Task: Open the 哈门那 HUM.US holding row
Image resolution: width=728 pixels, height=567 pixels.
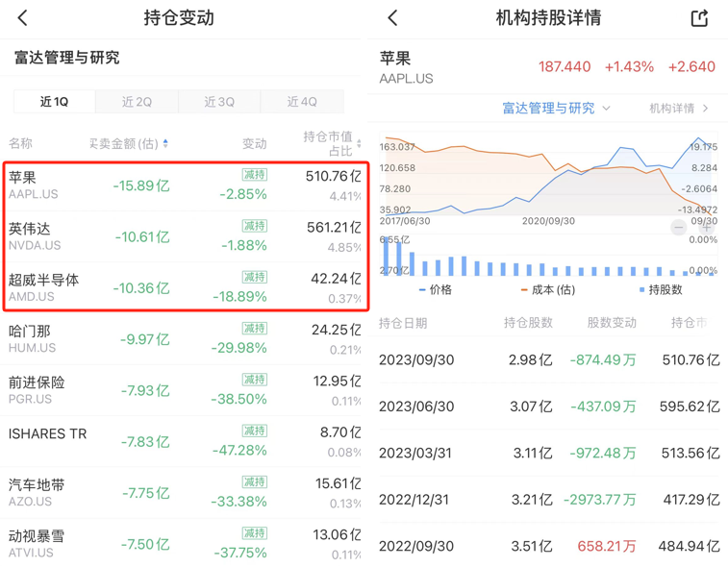Action: coord(183,338)
